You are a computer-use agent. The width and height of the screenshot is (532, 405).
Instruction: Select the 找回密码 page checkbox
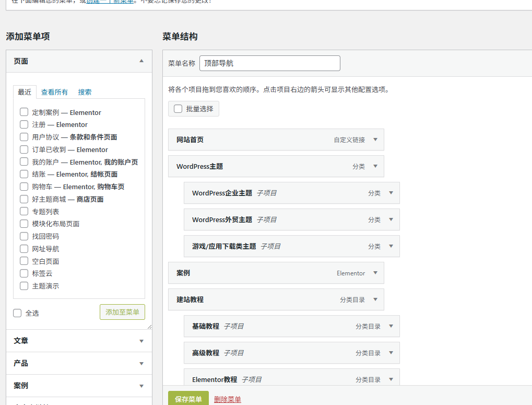[x=24, y=236]
